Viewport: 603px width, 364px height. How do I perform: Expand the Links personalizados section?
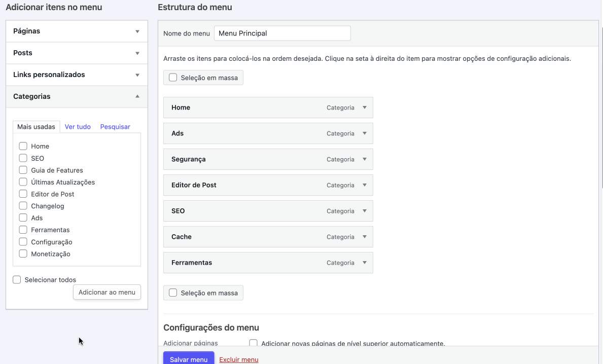click(77, 75)
